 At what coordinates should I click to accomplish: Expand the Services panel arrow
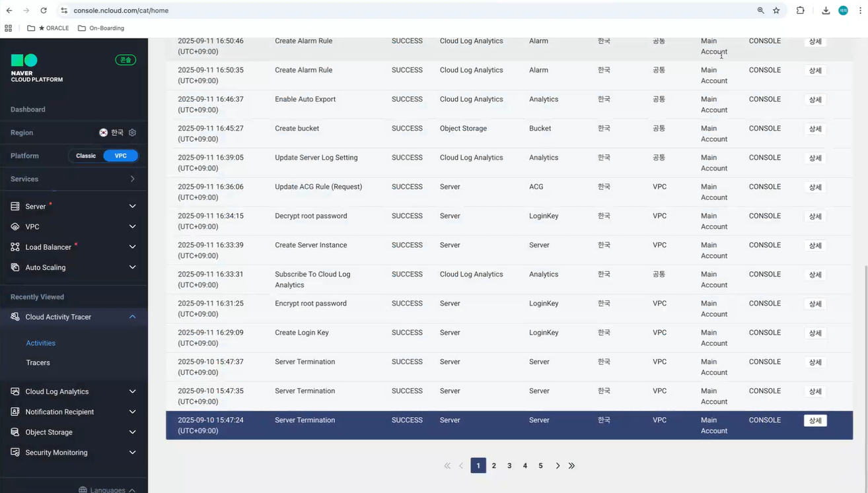point(133,179)
